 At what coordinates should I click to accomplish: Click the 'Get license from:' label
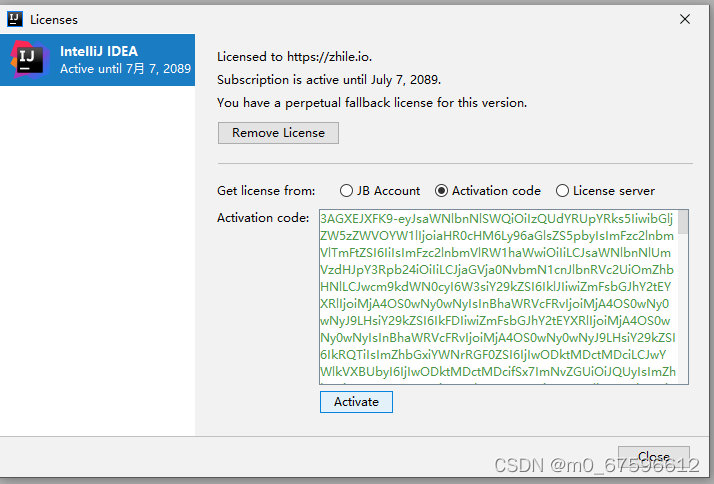(266, 191)
